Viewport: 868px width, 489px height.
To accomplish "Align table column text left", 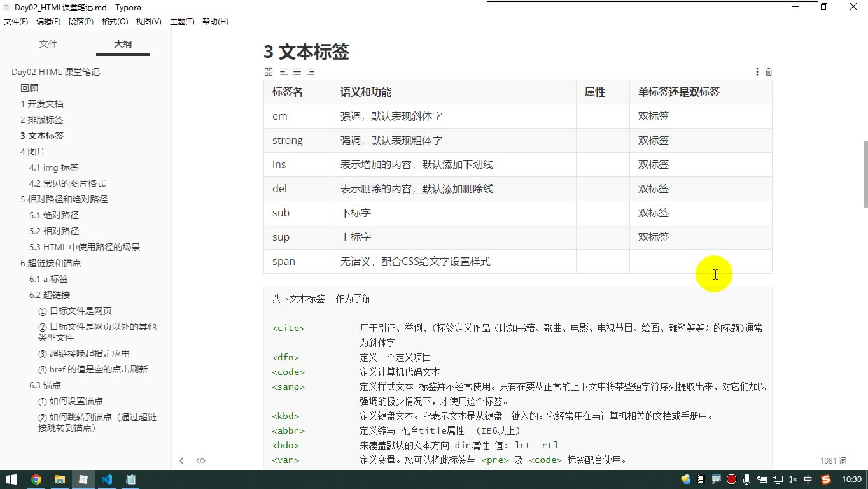I will 284,72.
